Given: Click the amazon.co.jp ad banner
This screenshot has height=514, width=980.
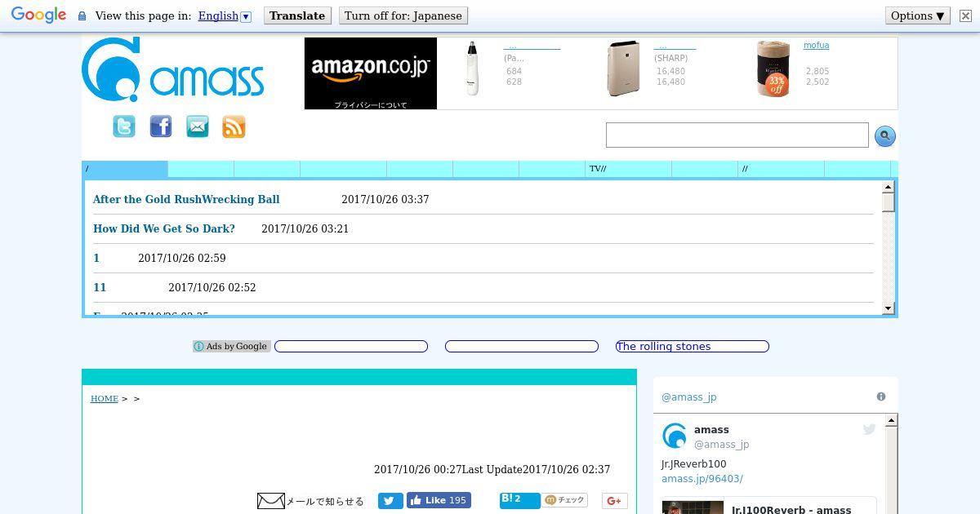Looking at the screenshot, I should click(371, 73).
